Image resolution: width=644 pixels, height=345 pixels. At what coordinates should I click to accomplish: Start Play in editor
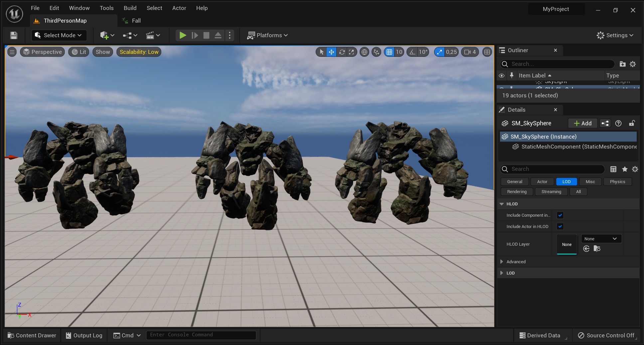[x=183, y=35]
